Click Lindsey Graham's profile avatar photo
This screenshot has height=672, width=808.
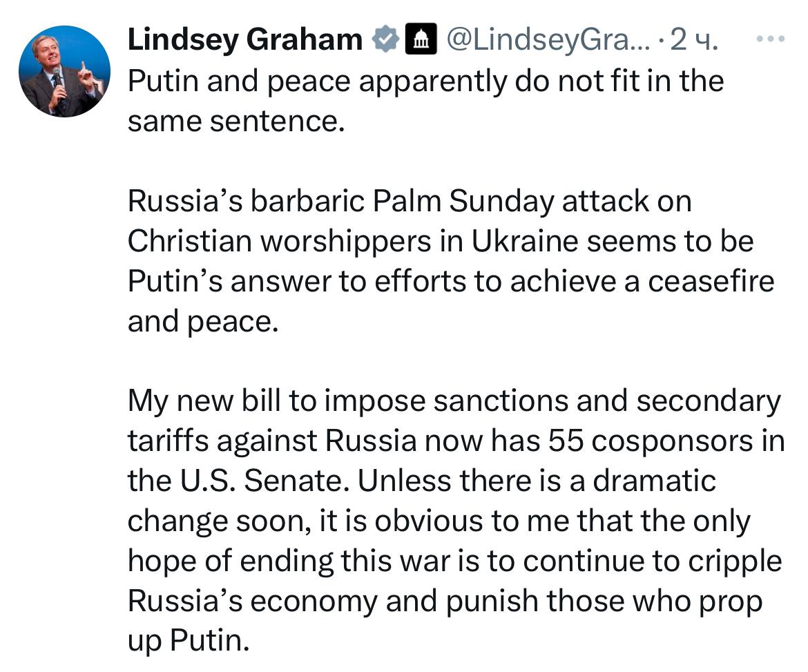pyautogui.click(x=64, y=72)
